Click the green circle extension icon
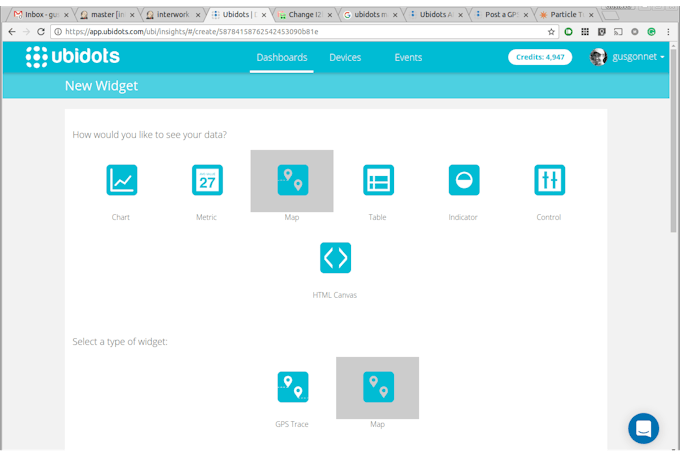 [x=568, y=32]
